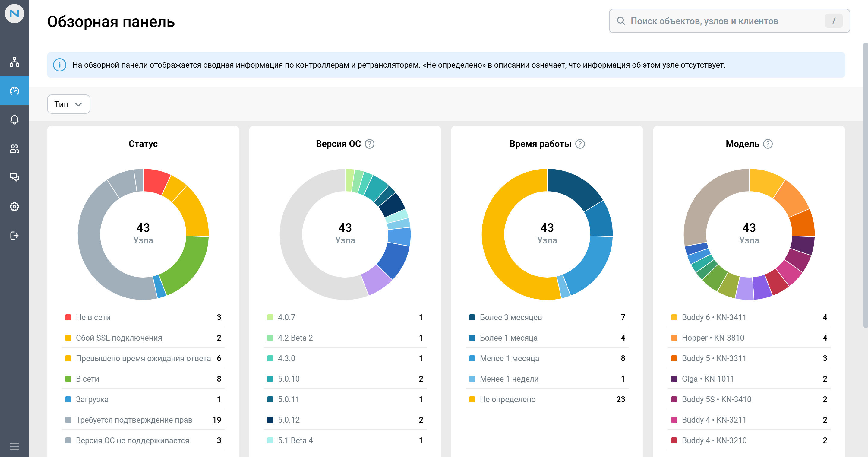Click help icon next to Время работы

pyautogui.click(x=580, y=144)
